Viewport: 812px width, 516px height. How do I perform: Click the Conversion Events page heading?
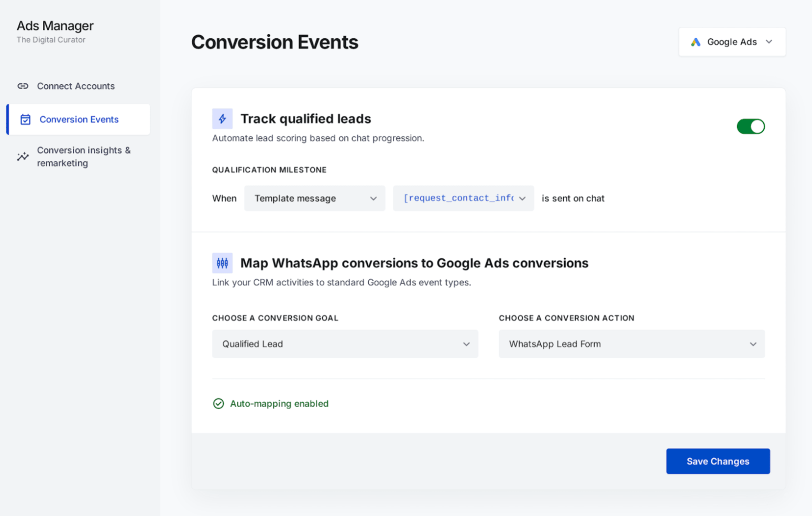(275, 42)
